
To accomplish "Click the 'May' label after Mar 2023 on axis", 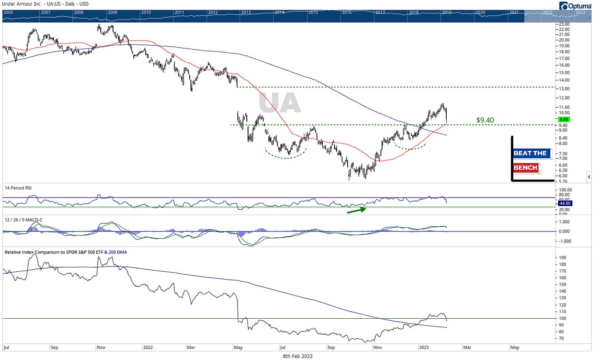I will pos(515,348).
